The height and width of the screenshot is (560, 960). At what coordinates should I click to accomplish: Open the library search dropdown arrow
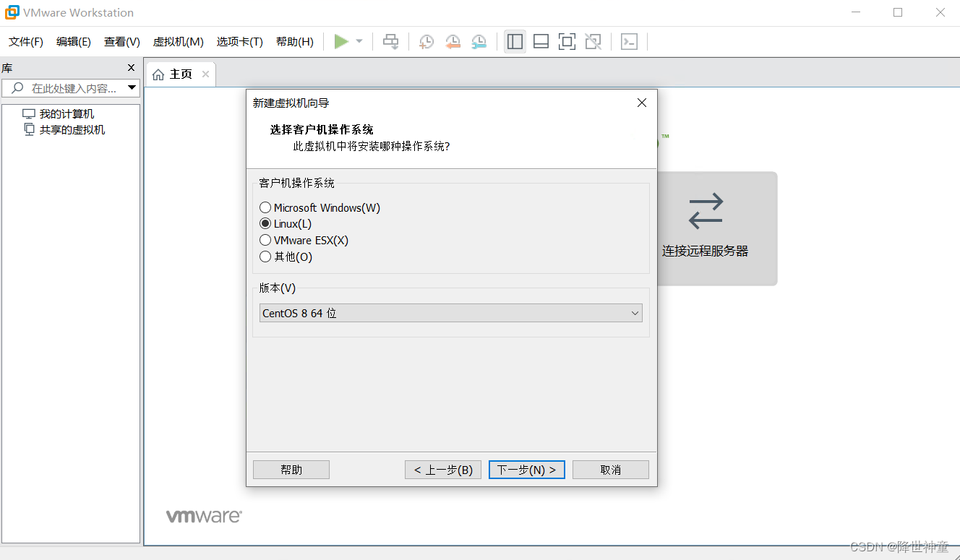132,88
